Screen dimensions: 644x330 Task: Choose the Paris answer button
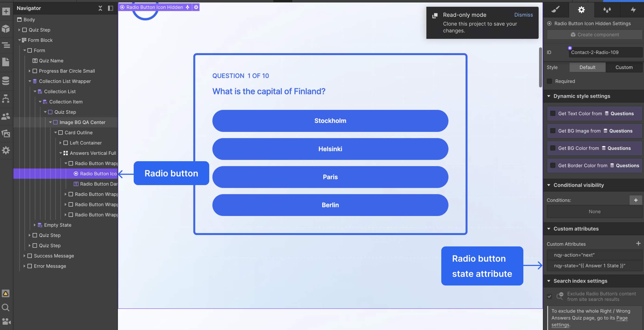point(330,177)
